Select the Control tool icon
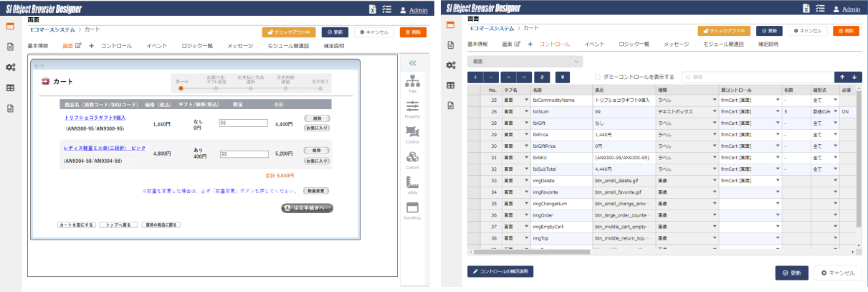The height and width of the screenshot is (292, 868). (x=412, y=133)
